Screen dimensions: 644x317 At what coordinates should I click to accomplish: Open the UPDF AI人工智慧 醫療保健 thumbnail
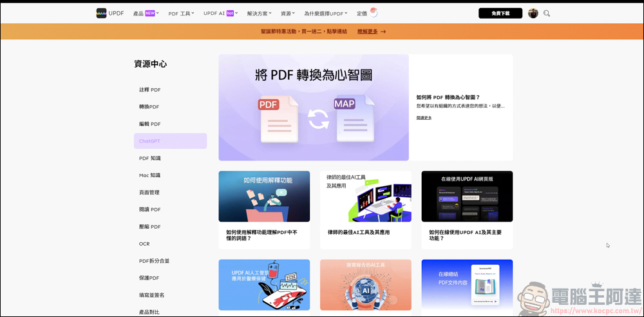264,285
